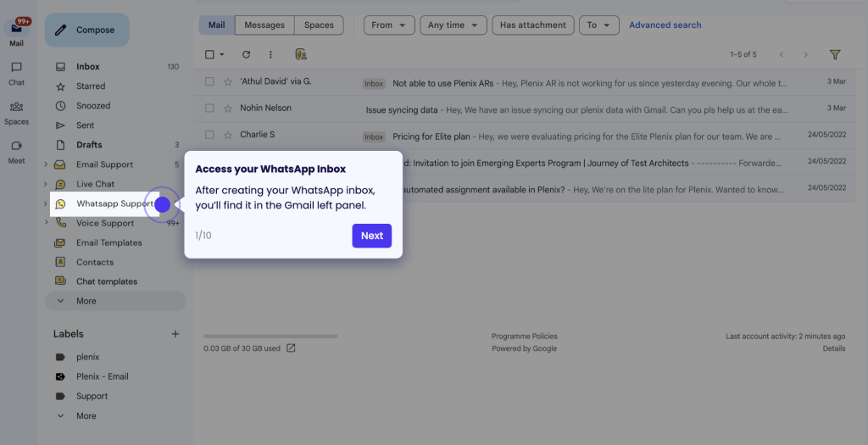Click the filter funnel icon
868x445 pixels.
[835, 54]
